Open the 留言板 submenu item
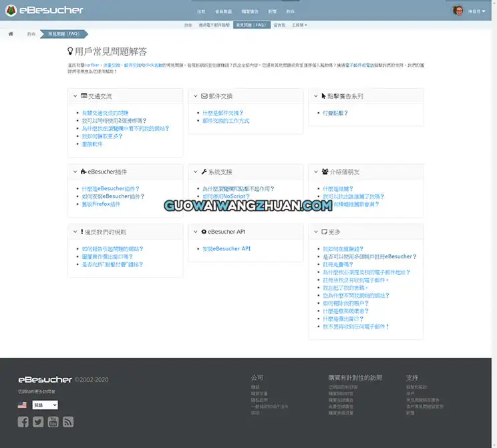497x448 pixels. pyautogui.click(x=279, y=25)
